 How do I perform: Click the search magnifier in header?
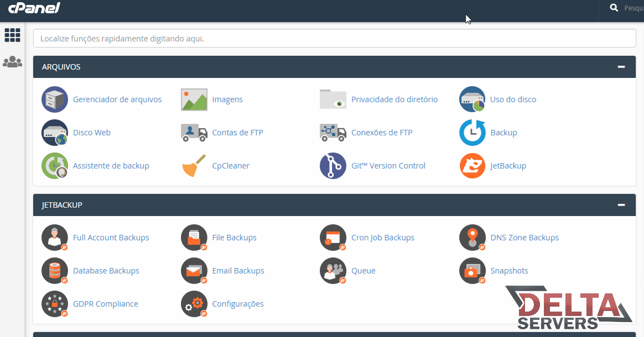click(x=614, y=8)
